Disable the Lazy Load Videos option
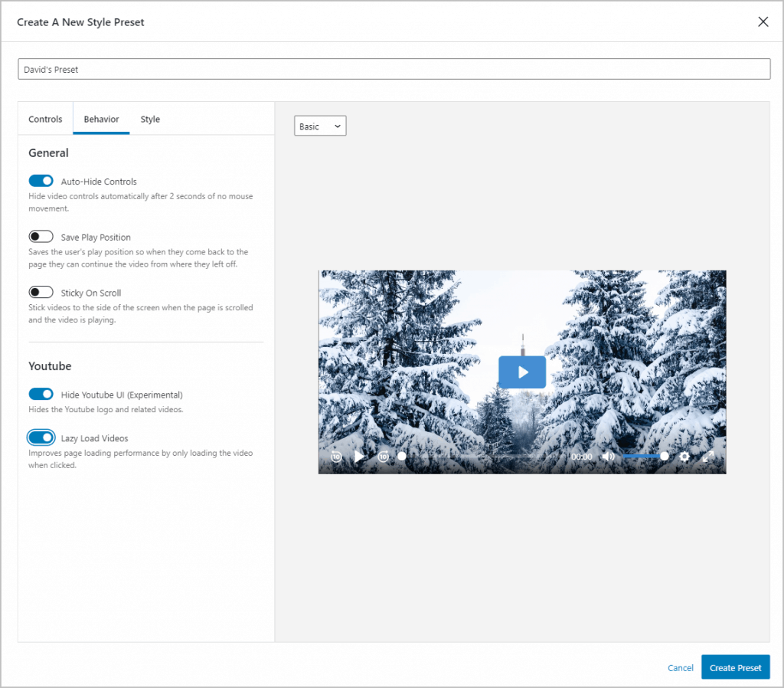 click(x=41, y=437)
